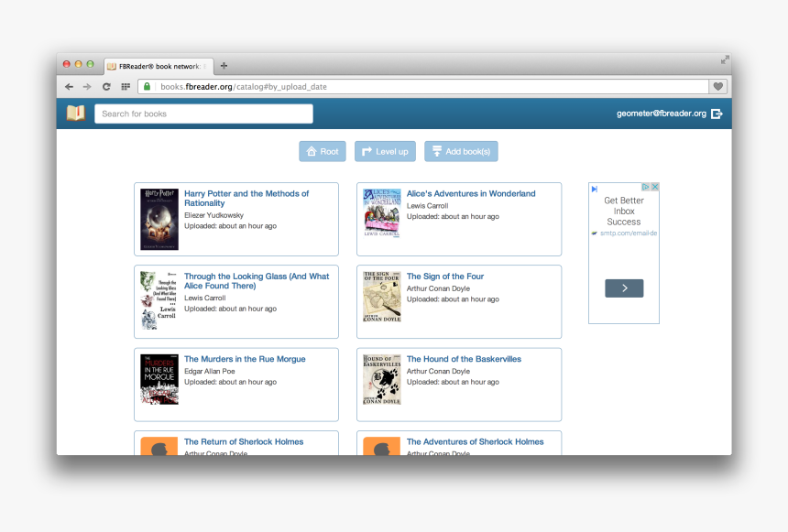Click The Sign of the Four cover
This screenshot has height=532, width=788.
[382, 297]
